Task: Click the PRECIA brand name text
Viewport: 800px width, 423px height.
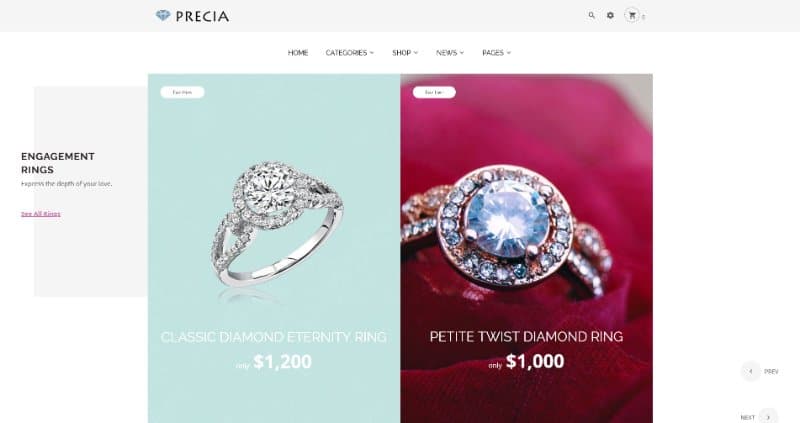Action: tap(202, 16)
